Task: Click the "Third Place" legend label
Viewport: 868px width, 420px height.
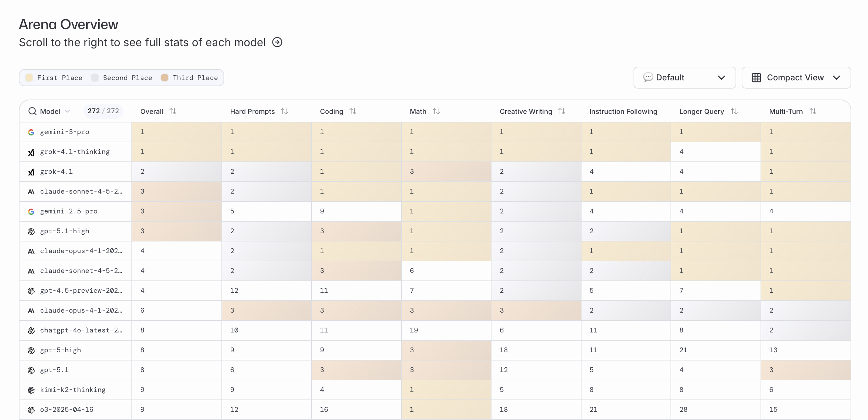Action: tap(195, 78)
